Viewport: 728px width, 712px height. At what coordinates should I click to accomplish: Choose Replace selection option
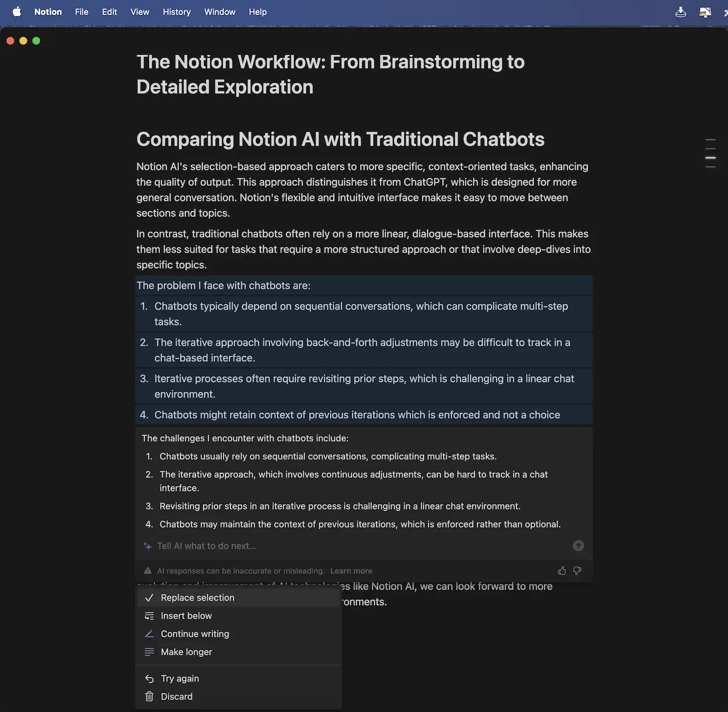239,598
